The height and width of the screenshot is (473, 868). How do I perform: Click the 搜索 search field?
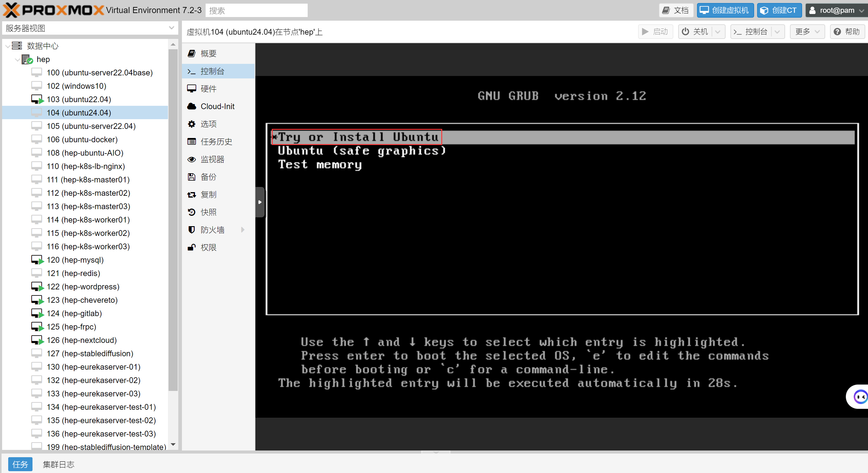256,10
